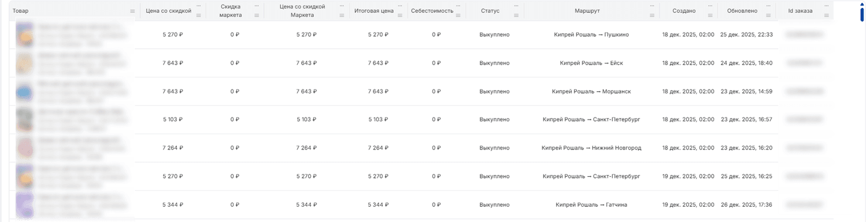This screenshot has width=868, height=222.
Task: Click the Создано column header label
Action: point(684,11)
